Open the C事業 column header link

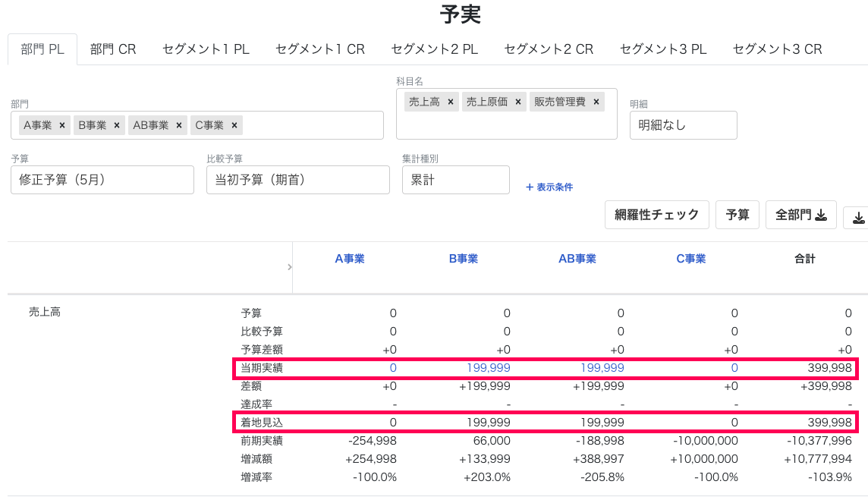691,259
